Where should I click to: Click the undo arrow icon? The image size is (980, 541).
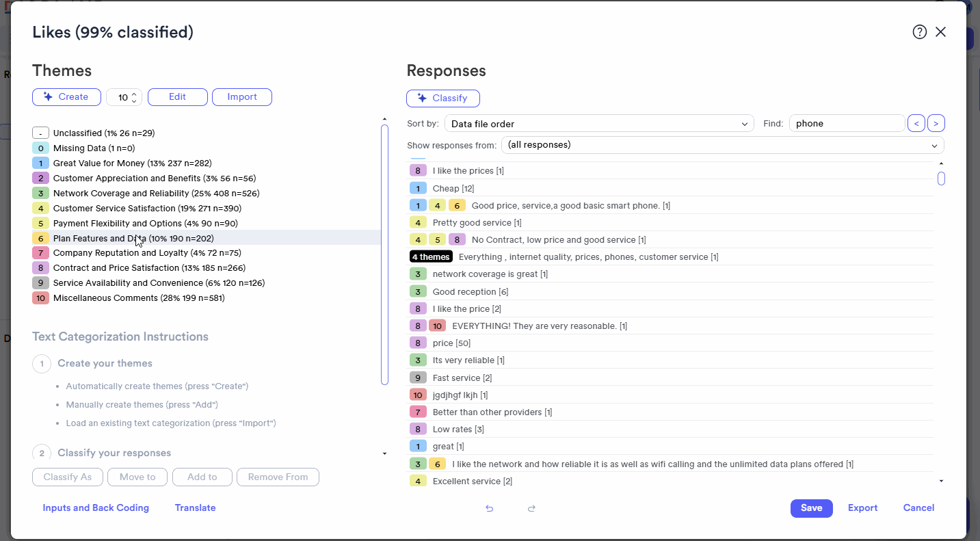coord(489,508)
